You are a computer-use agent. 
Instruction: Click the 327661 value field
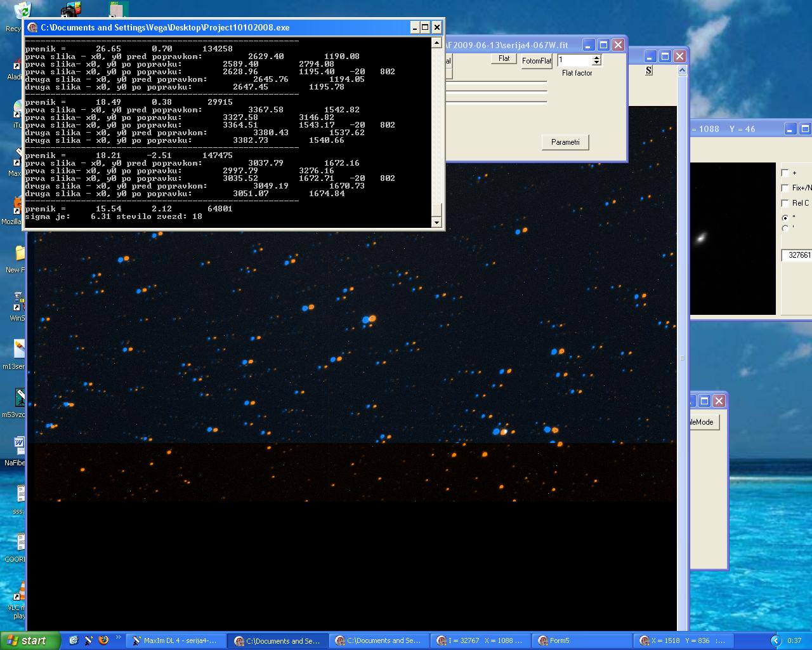[x=796, y=255]
